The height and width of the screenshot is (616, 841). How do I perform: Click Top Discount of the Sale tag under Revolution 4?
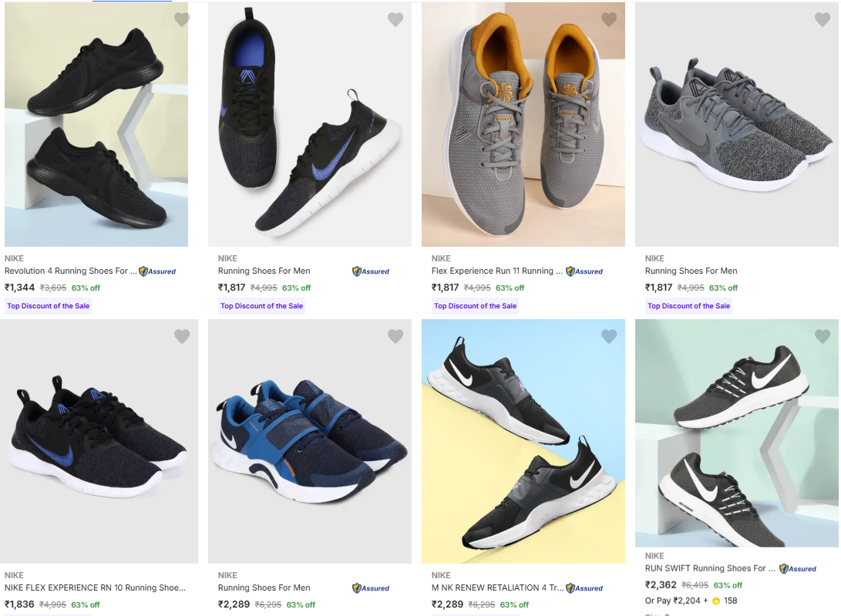point(49,306)
